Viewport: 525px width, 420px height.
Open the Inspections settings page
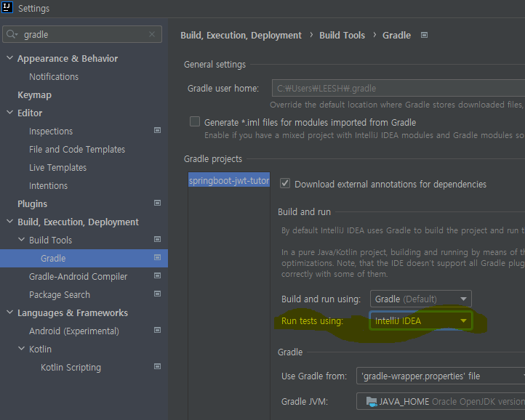(x=51, y=132)
